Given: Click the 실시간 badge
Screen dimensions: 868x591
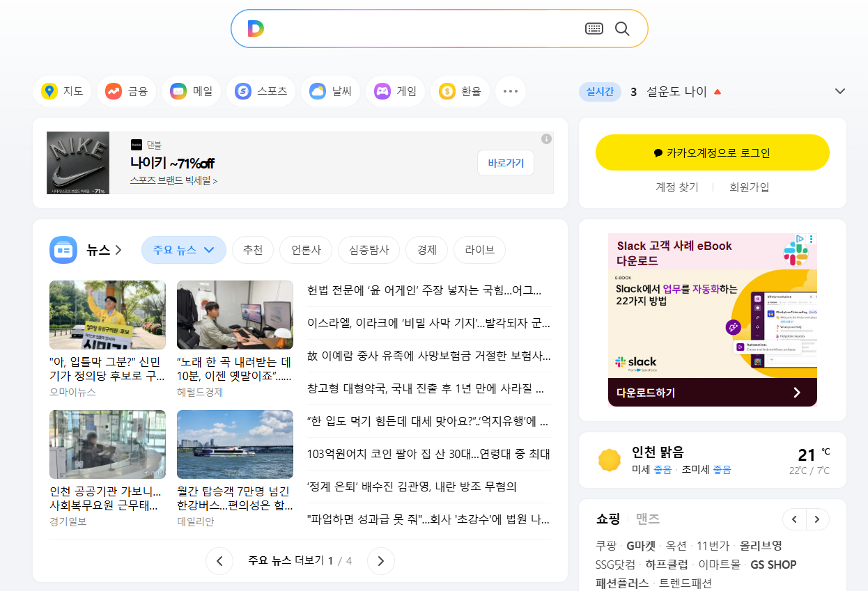Looking at the screenshot, I should click(x=600, y=91).
